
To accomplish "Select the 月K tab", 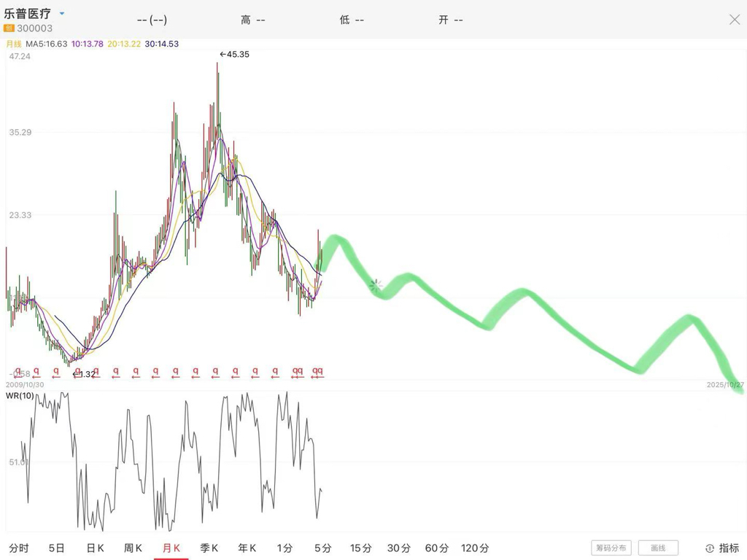I will (x=171, y=548).
